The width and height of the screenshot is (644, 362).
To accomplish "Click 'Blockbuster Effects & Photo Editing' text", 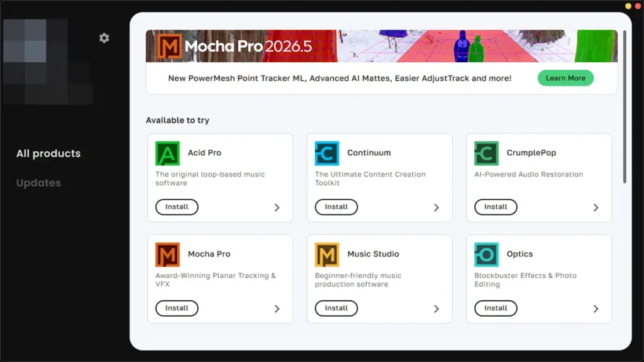I will point(525,280).
